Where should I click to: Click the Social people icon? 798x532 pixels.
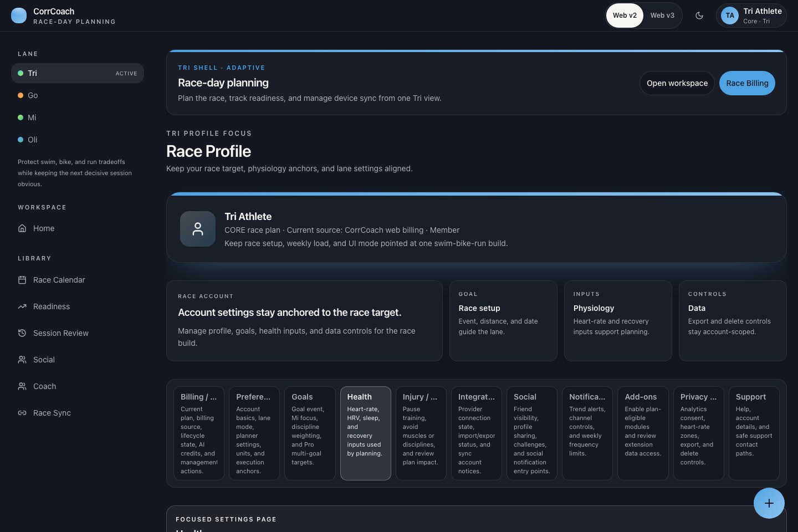22,360
